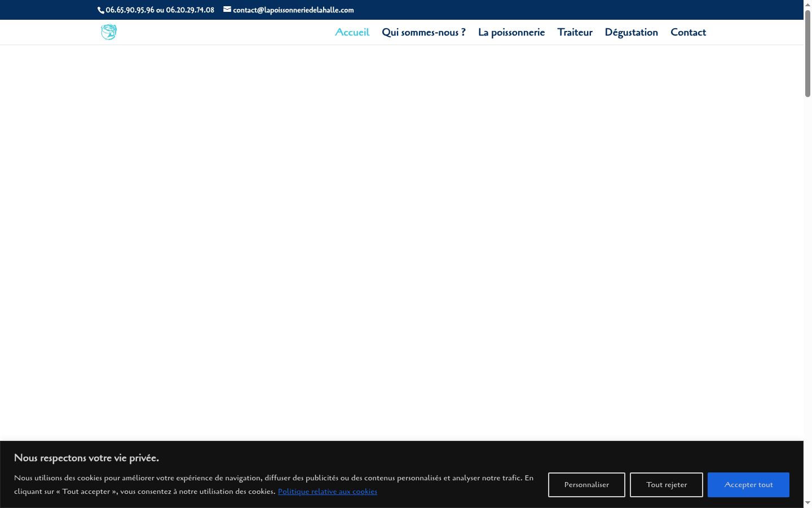Go to the Contact page
The width and height of the screenshot is (812, 508).
(x=688, y=32)
